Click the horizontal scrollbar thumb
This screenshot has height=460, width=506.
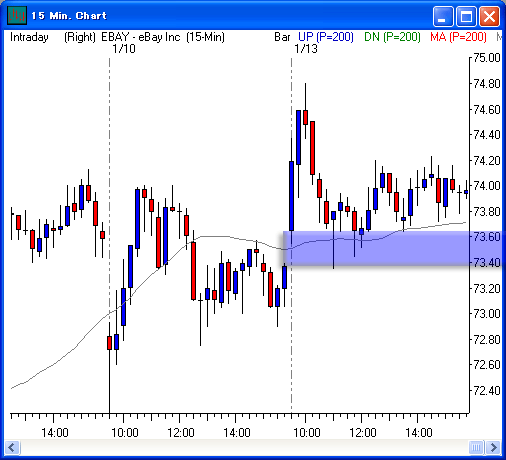pos(476,447)
